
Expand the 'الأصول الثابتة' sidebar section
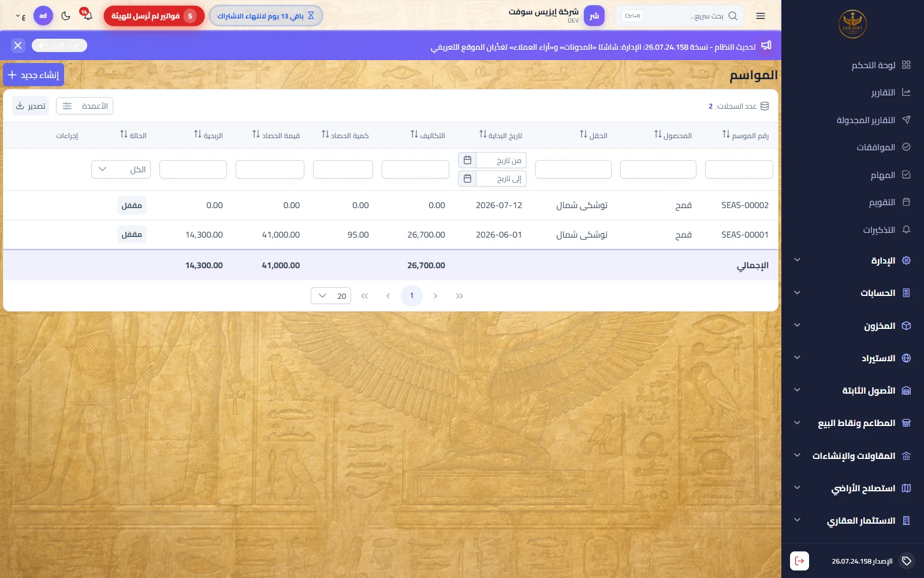(x=853, y=390)
